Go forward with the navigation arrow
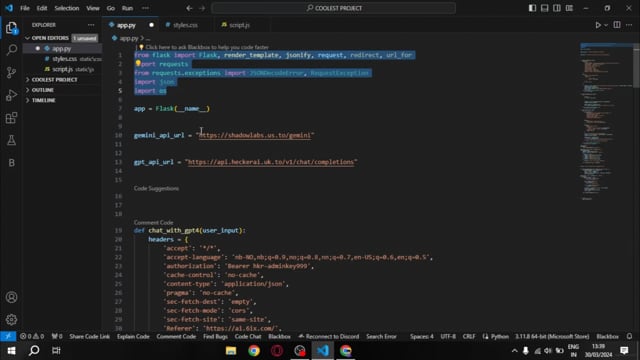640x360 pixels. tap(202, 8)
